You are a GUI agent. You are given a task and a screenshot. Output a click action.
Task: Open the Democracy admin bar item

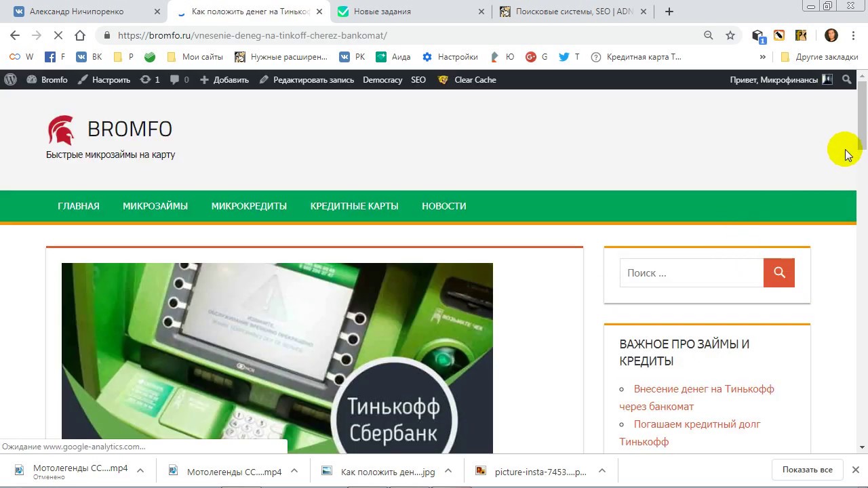coord(382,79)
